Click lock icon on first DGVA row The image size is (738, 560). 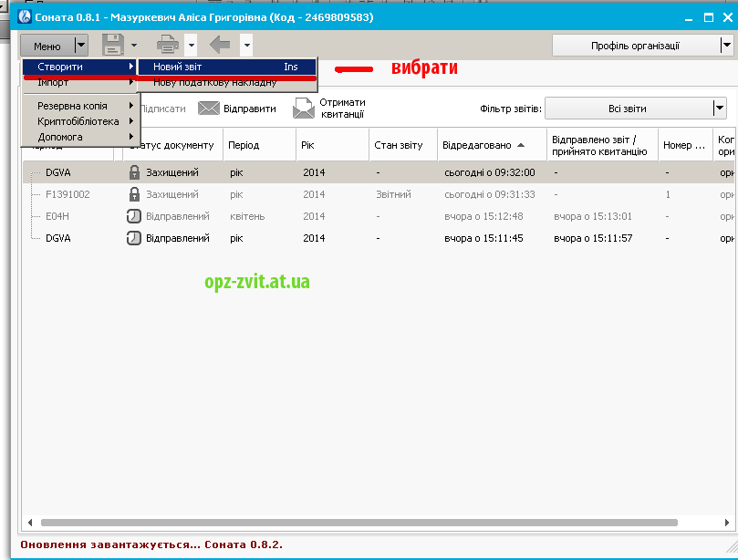pyautogui.click(x=134, y=172)
